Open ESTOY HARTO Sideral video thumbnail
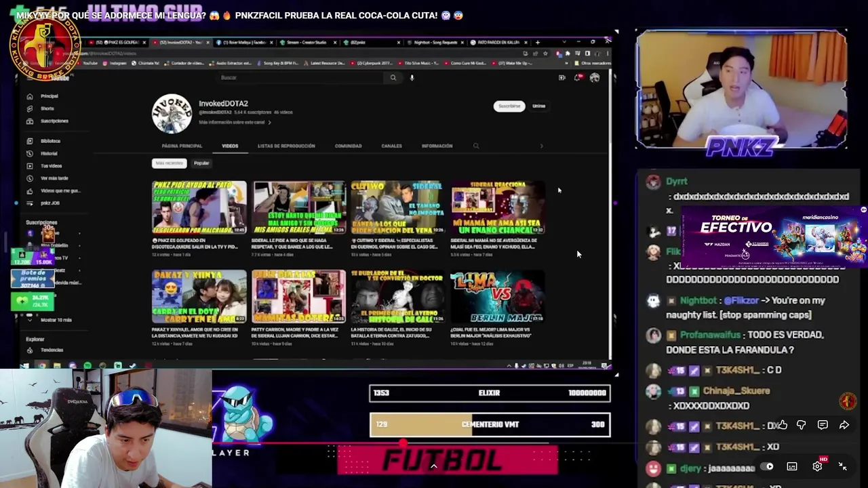868x488 pixels. pyautogui.click(x=299, y=207)
